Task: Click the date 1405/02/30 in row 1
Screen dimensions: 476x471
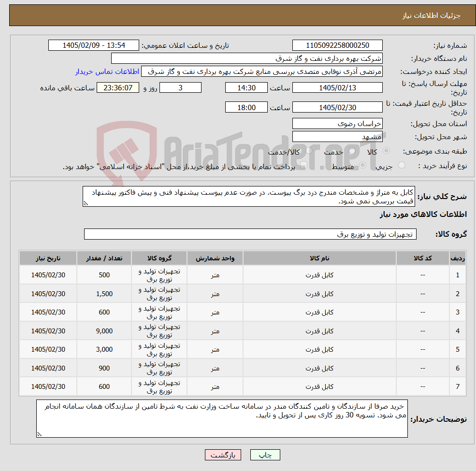Action: pos(48,275)
